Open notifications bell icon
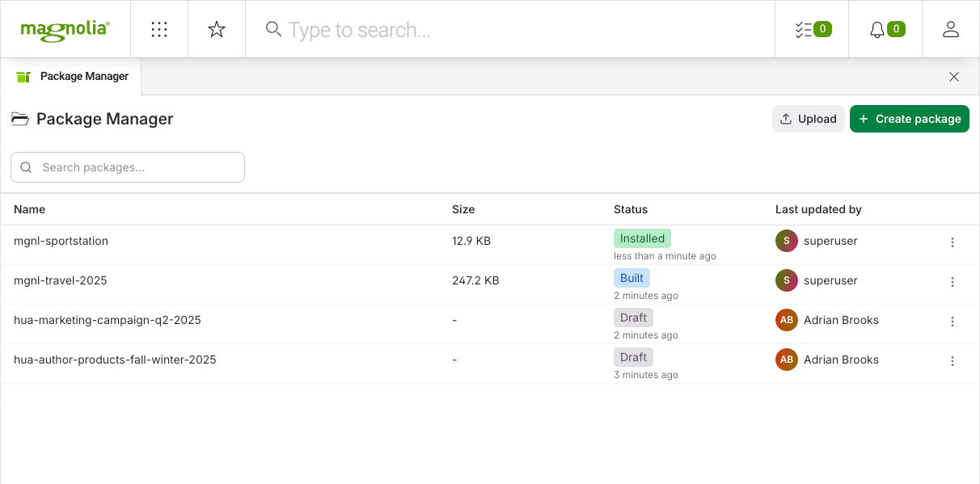Viewport: 980px width, 484px height. [x=877, y=30]
